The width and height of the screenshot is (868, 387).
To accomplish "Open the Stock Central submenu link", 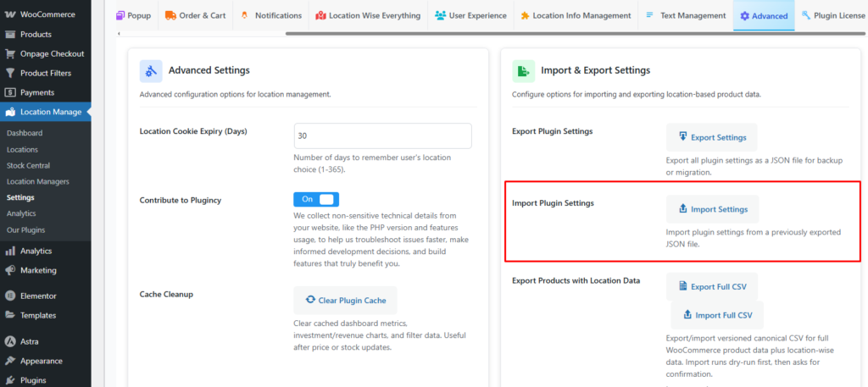I will click(x=28, y=166).
